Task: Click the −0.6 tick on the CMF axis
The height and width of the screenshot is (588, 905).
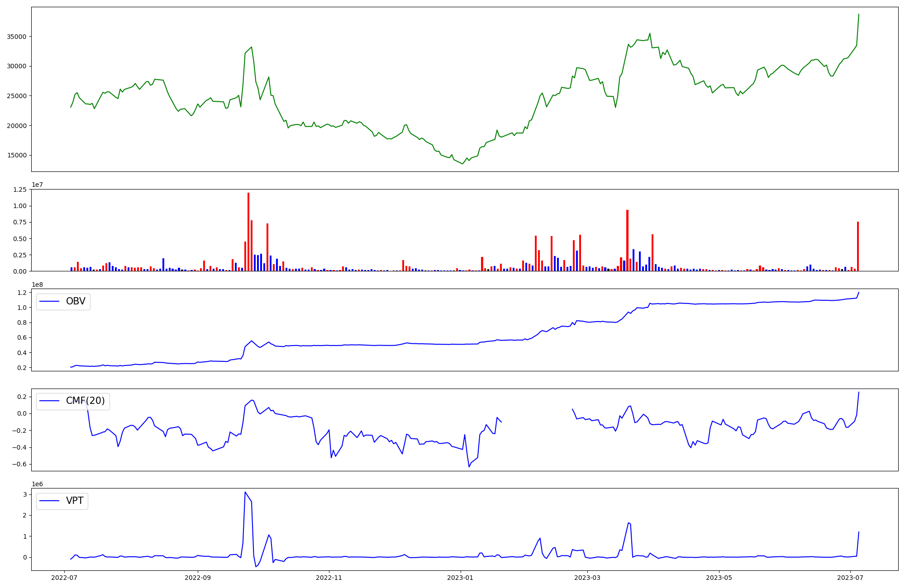Action: click(x=19, y=464)
